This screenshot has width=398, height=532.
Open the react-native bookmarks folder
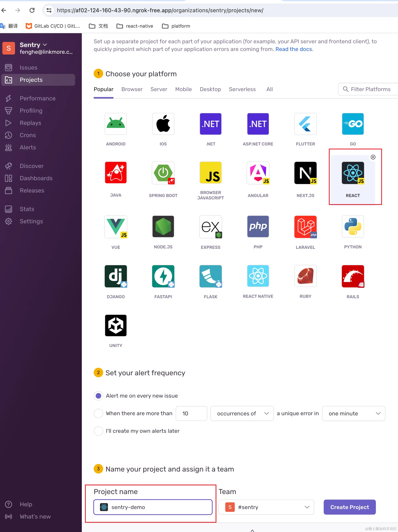click(135, 26)
